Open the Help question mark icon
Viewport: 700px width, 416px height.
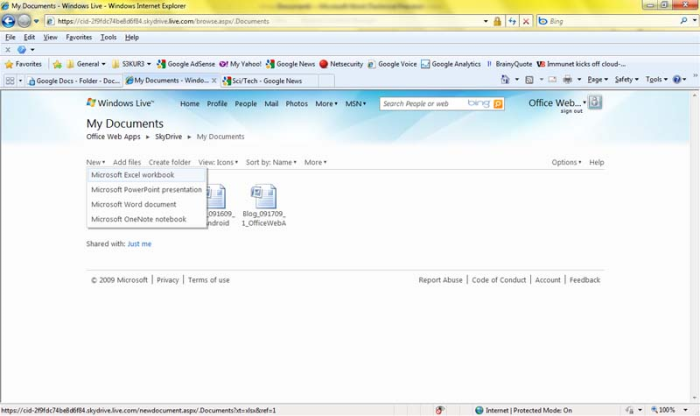click(x=677, y=79)
